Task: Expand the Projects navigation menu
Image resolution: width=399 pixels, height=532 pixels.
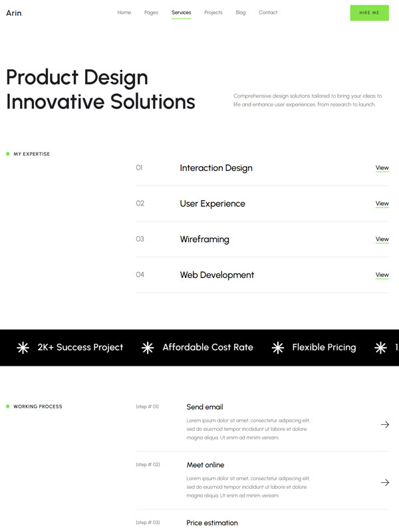Action: pos(213,13)
